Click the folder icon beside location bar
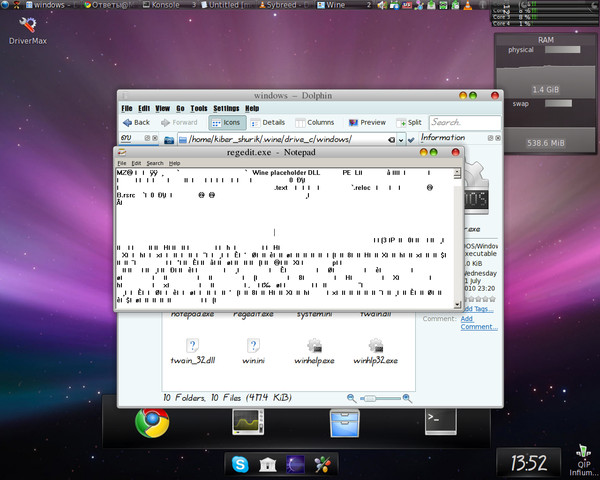The image size is (600, 480). point(169,140)
